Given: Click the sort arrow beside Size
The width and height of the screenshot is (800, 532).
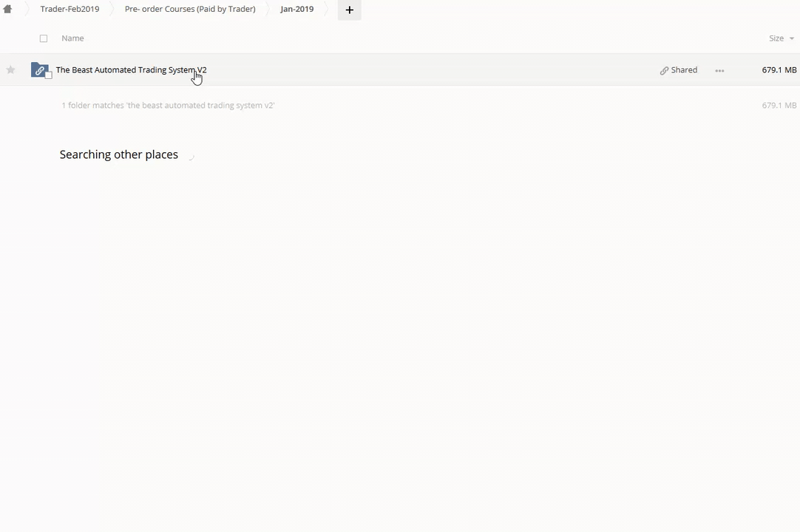Looking at the screenshot, I should (x=791, y=38).
